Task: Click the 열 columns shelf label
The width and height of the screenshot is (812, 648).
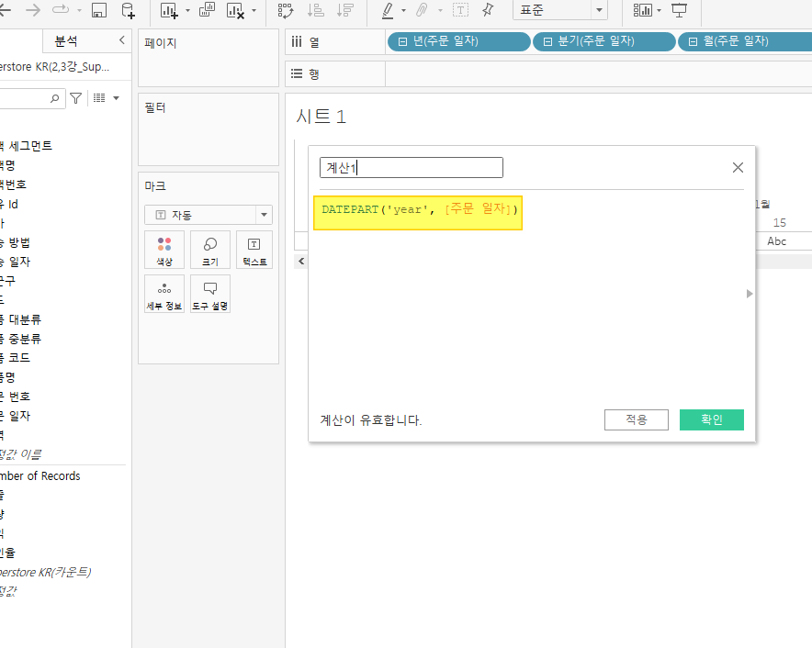Action: (x=314, y=42)
